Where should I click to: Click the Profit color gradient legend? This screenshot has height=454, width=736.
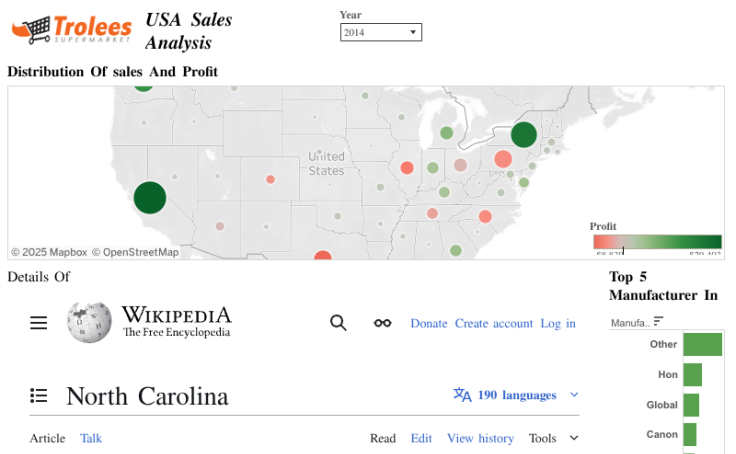(x=656, y=242)
